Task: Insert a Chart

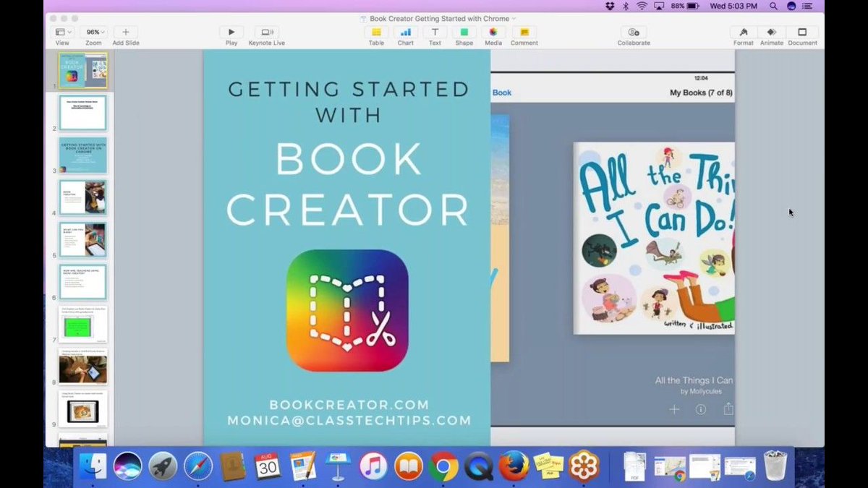Action: coord(406,32)
